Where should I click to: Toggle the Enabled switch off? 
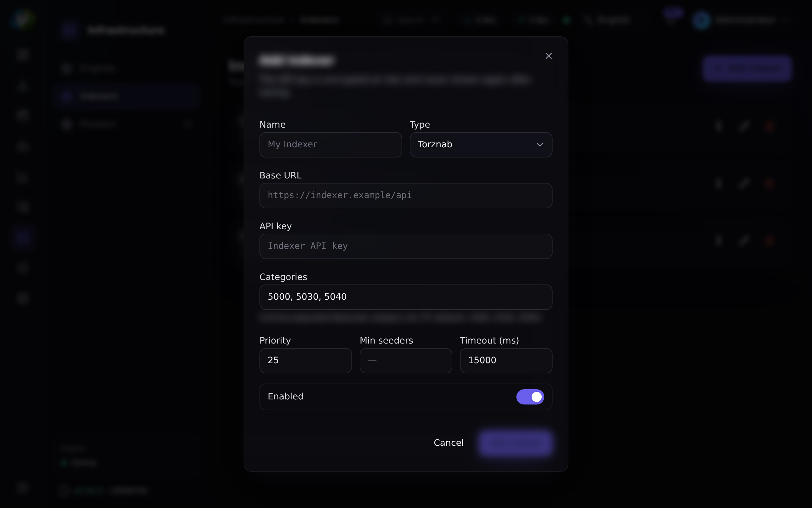point(530,397)
